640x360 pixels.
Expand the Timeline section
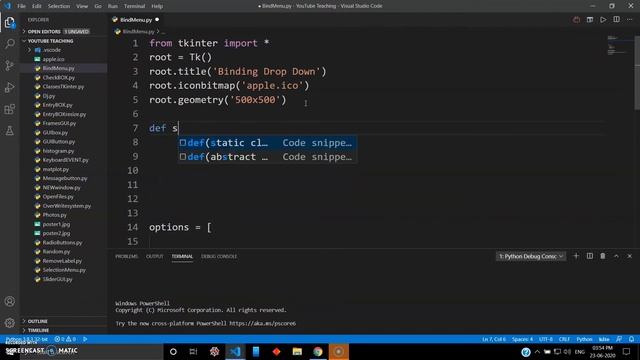tap(38, 330)
